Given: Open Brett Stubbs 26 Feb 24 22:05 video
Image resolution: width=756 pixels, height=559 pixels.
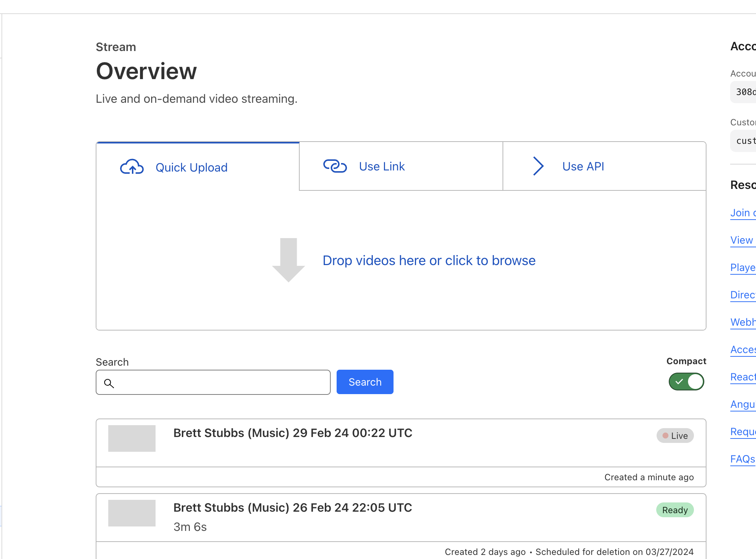Looking at the screenshot, I should (293, 508).
